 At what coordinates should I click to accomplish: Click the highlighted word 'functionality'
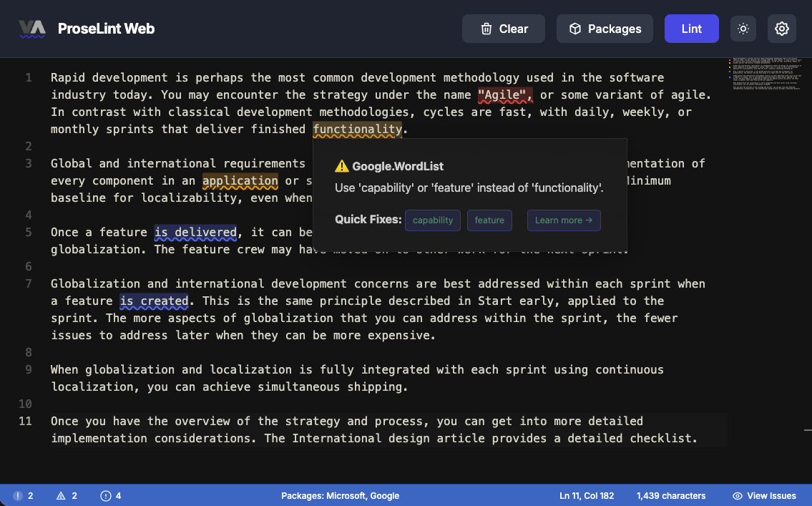pos(357,130)
